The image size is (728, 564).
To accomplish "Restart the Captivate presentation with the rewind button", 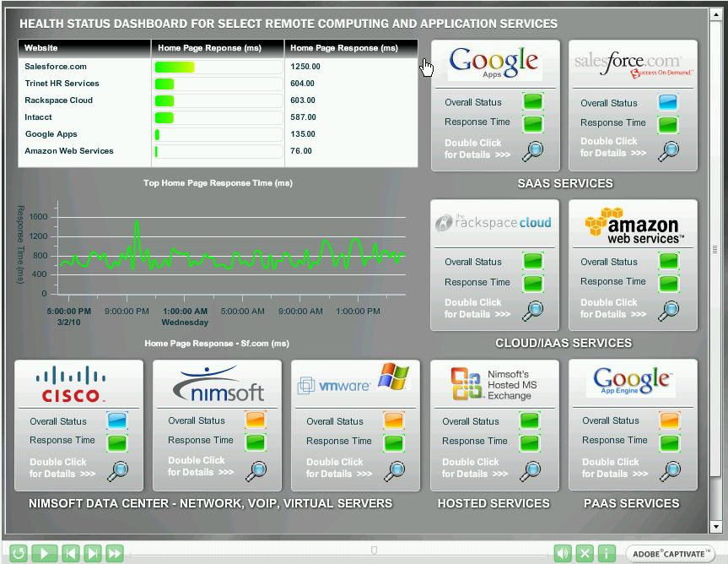I will coord(19,553).
